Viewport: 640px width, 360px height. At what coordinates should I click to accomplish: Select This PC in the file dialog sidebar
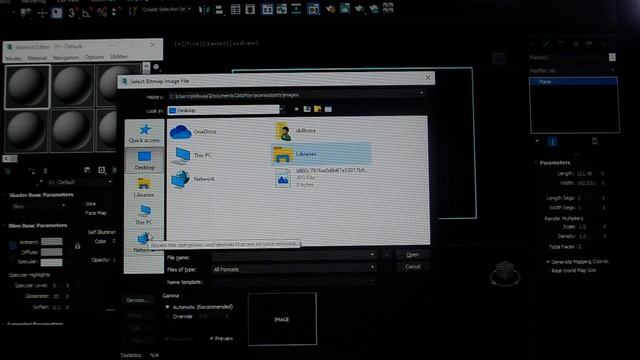pyautogui.click(x=144, y=215)
